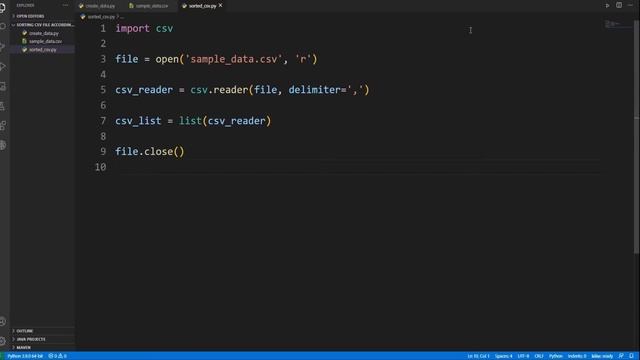Screen dimensions: 640x360
Task: Collapse the Sorting CSV File project folder
Action: [x=42, y=24]
